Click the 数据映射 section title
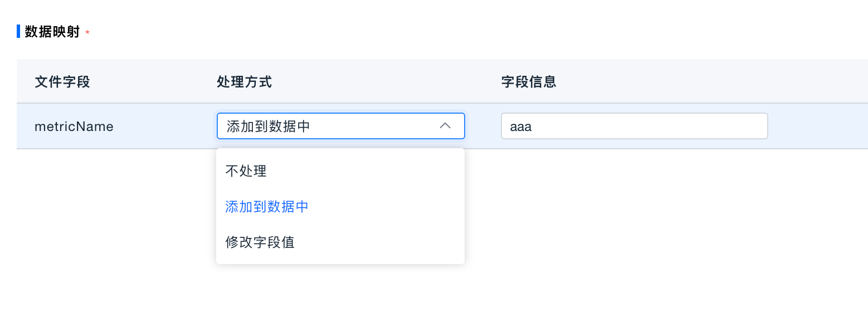Screen dimensions: 868x321 click(x=52, y=31)
